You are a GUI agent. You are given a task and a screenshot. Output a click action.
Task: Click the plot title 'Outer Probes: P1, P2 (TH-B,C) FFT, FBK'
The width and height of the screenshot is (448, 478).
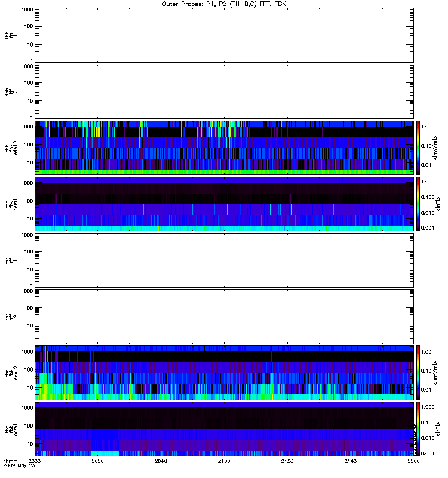click(x=224, y=4)
